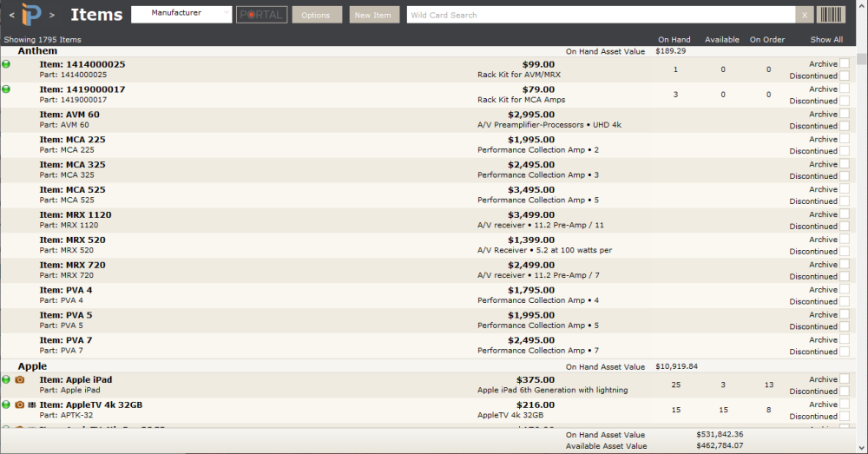Go back with the left arrow
This screenshot has height=454, width=868.
11,15
